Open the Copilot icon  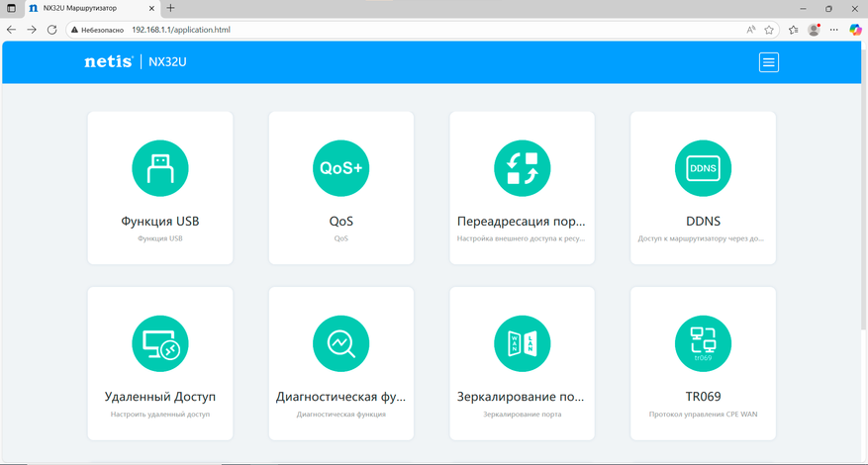[855, 30]
